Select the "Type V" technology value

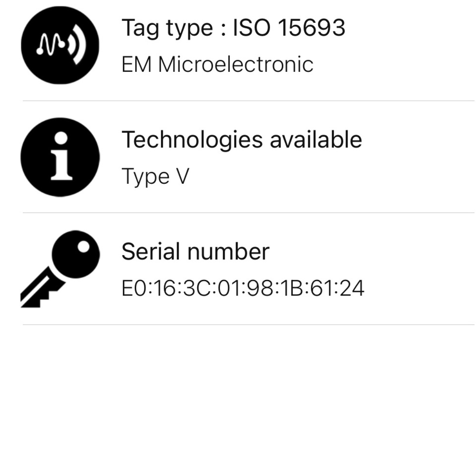point(155,176)
